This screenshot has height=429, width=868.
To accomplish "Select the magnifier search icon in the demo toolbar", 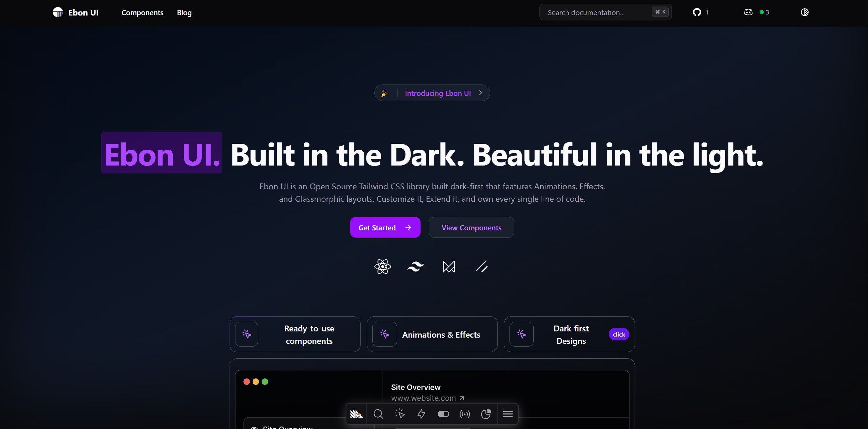I will point(378,414).
